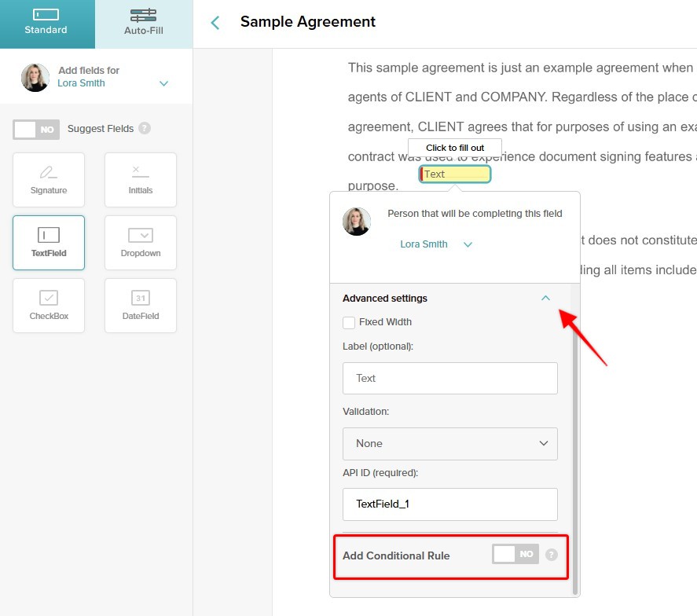This screenshot has height=616, width=697.
Task: Click the back arrow beside Sample Agreement
Action: pyautogui.click(x=215, y=22)
